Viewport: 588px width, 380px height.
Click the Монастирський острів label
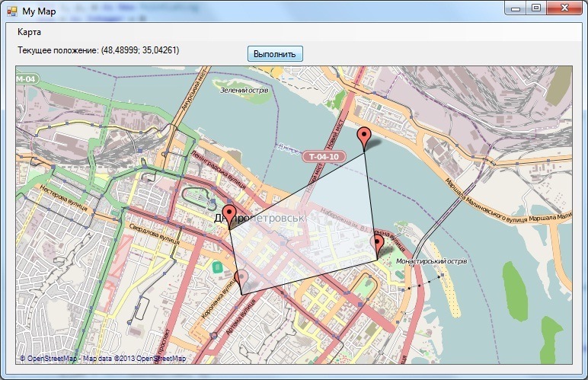point(432,261)
